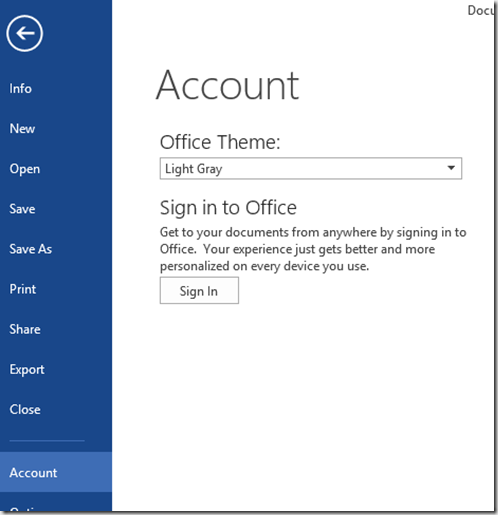The height and width of the screenshot is (515, 498).
Task: Open the Info page in backstage menu
Action: pos(21,89)
